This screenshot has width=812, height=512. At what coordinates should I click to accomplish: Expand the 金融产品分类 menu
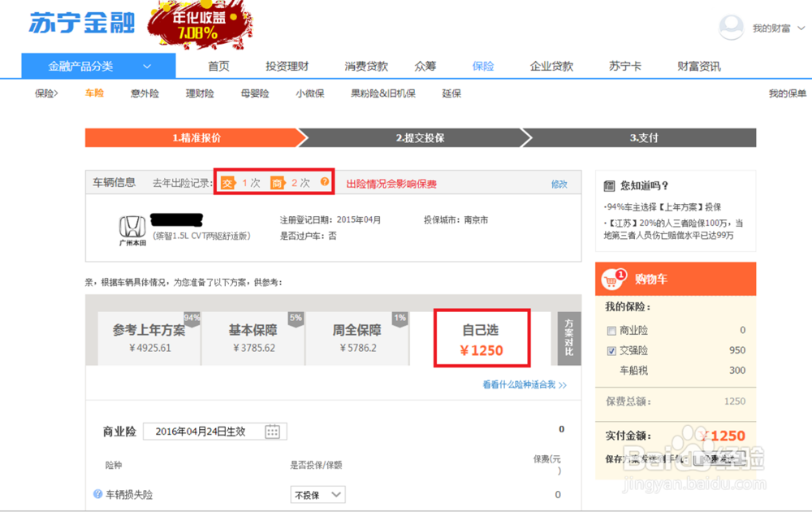click(98, 66)
